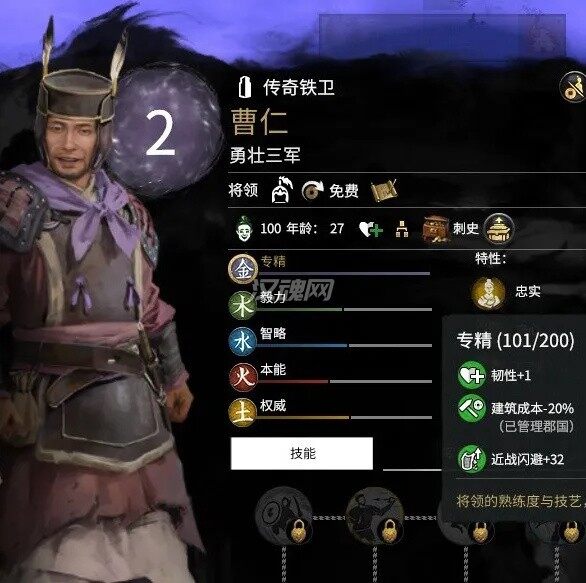Click the satisfaction face icon beside 100
The width and height of the screenshot is (586, 583).
pos(244,228)
